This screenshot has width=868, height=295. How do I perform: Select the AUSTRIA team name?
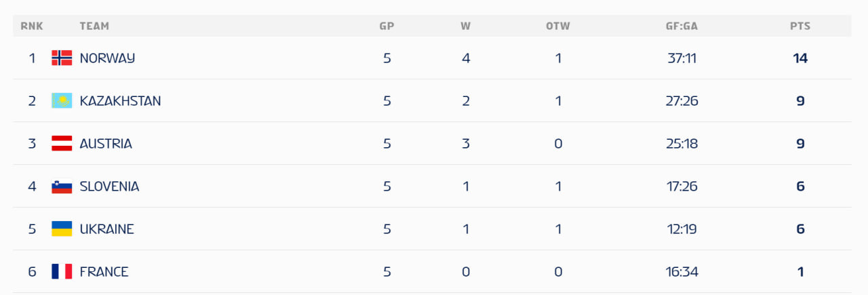pyautogui.click(x=106, y=144)
